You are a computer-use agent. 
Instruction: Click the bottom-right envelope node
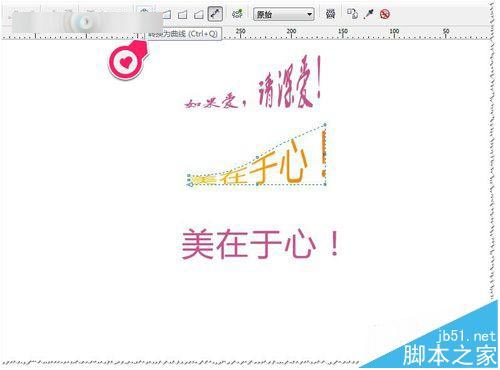click(x=326, y=184)
